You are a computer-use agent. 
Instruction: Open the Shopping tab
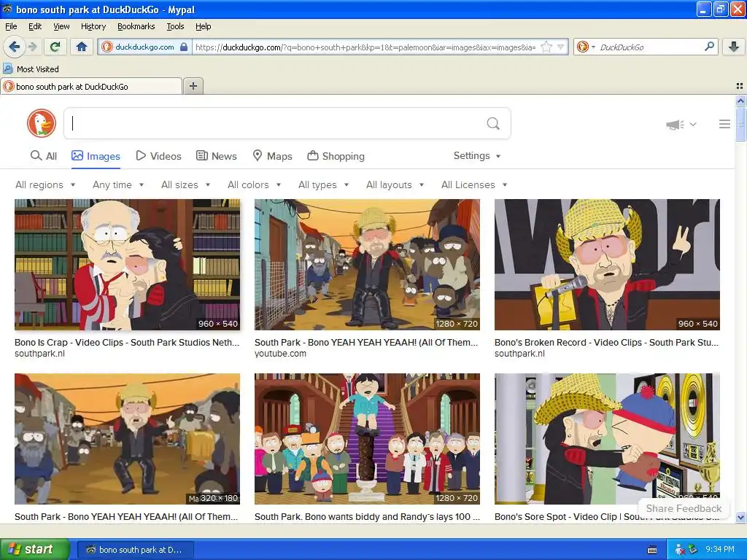click(x=336, y=156)
